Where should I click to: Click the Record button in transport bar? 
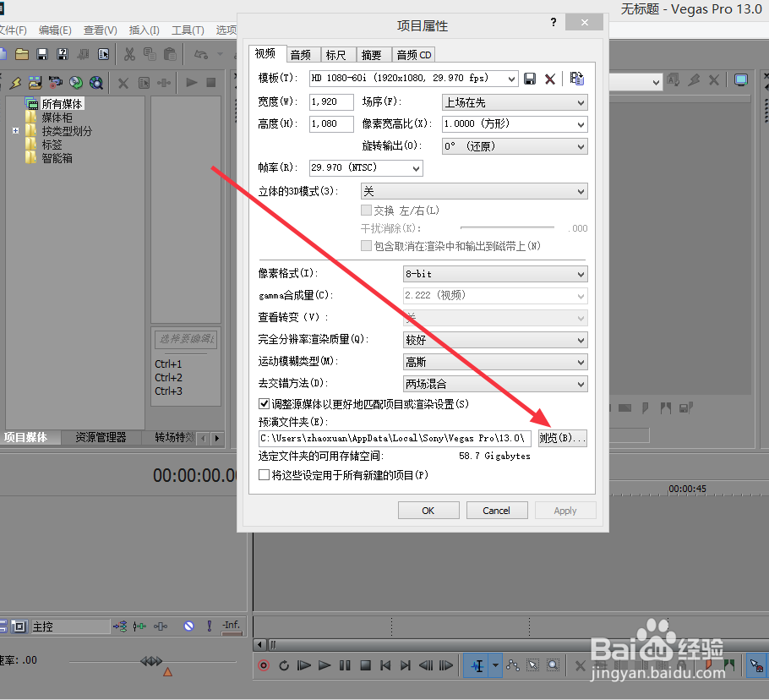coord(264,665)
